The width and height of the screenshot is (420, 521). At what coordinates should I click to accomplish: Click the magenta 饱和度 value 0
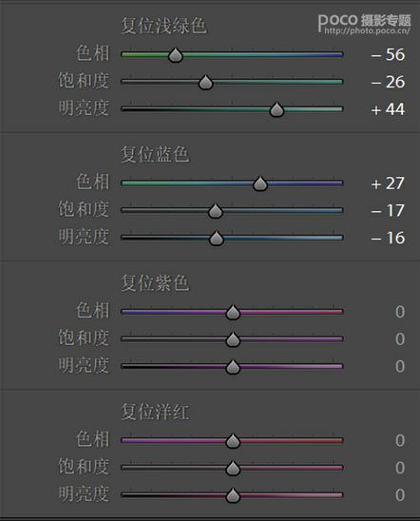[400, 468]
